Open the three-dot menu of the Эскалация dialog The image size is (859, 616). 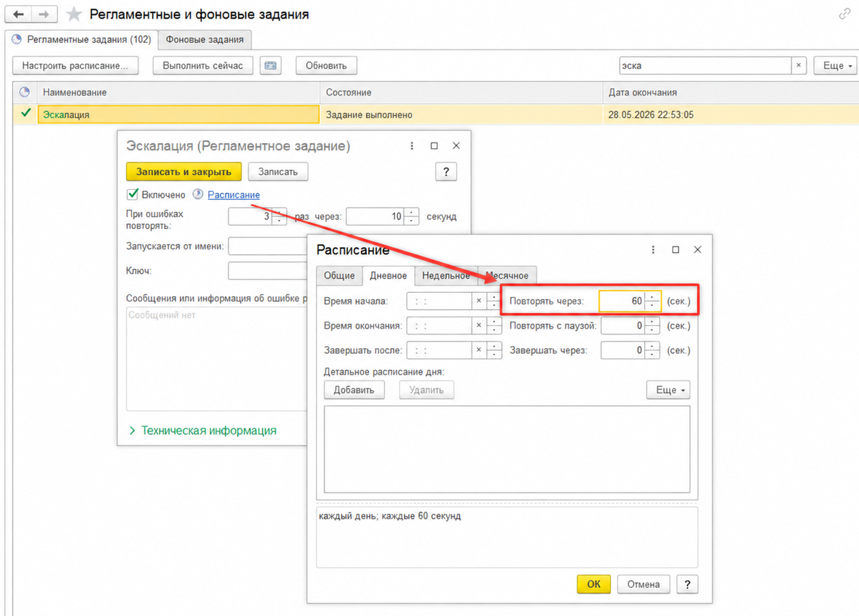(412, 145)
